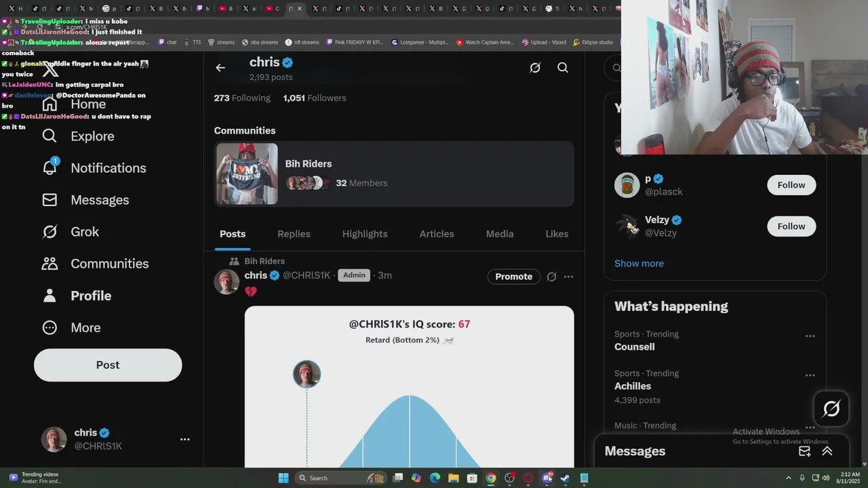Open account options next to @CHRlS1K
Image resolution: width=868 pixels, height=488 pixels.
pyautogui.click(x=184, y=439)
